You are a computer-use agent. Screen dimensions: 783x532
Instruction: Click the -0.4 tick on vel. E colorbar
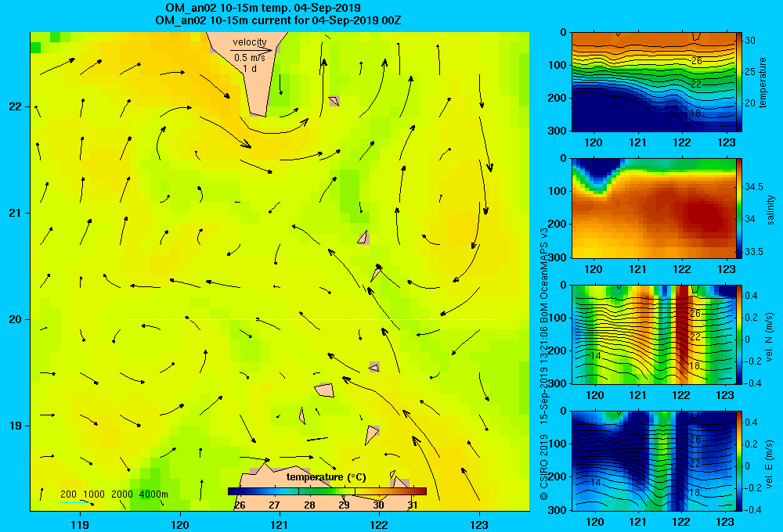pos(752,509)
